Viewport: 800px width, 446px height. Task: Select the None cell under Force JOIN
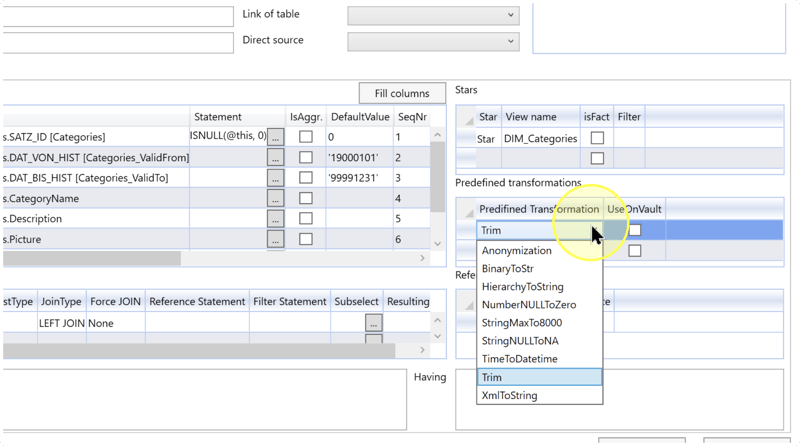(x=116, y=323)
